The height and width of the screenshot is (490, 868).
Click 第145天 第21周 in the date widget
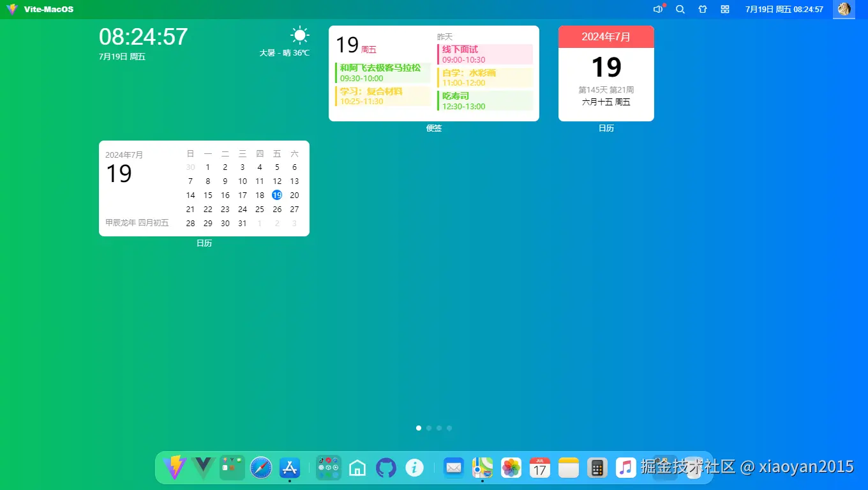pyautogui.click(x=606, y=90)
